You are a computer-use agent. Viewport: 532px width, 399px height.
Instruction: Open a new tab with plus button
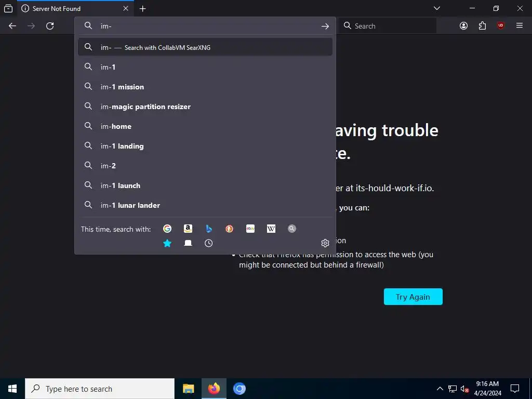pos(143,9)
